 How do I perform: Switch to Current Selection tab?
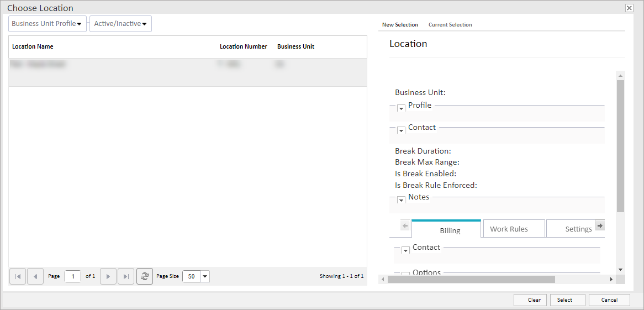pyautogui.click(x=450, y=25)
